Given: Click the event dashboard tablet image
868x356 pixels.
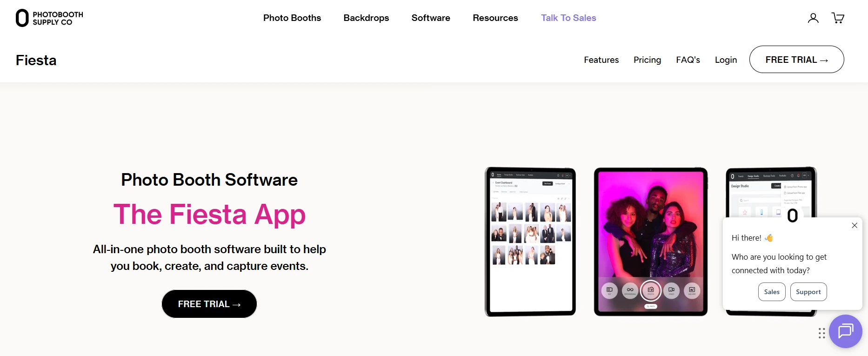Looking at the screenshot, I should click(x=530, y=242).
